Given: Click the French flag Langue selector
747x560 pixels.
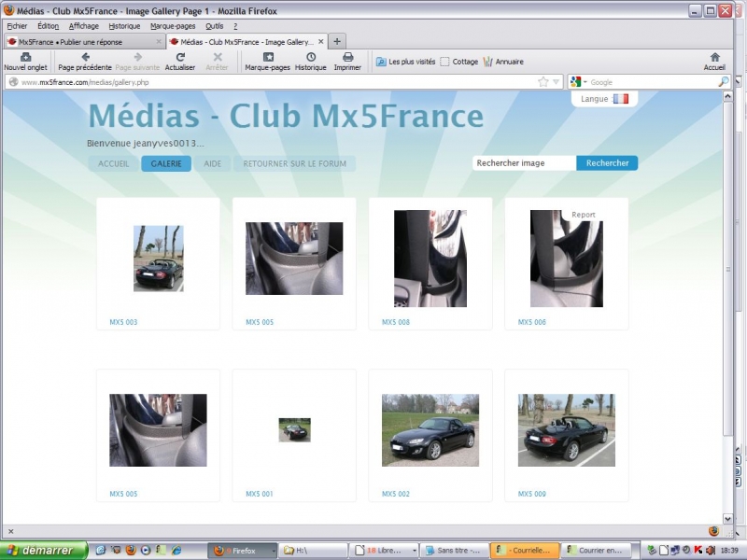Looking at the screenshot, I should pos(620,99).
